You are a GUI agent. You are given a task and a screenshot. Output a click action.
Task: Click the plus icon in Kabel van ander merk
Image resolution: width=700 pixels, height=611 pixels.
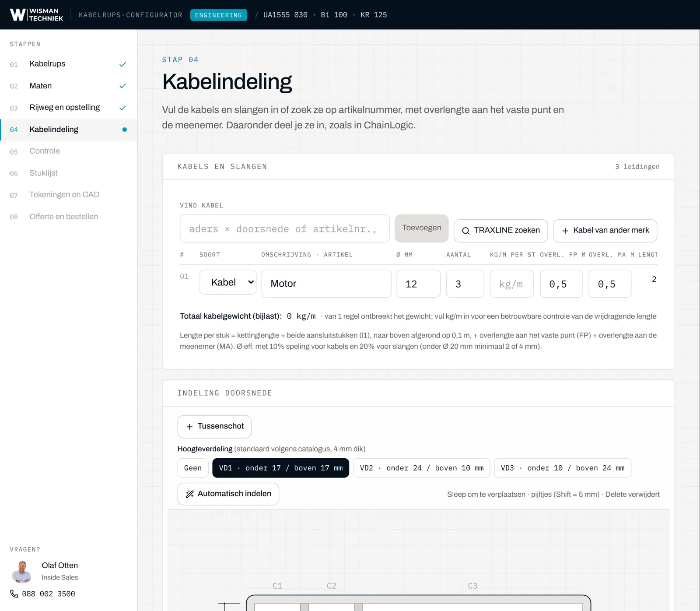click(565, 231)
